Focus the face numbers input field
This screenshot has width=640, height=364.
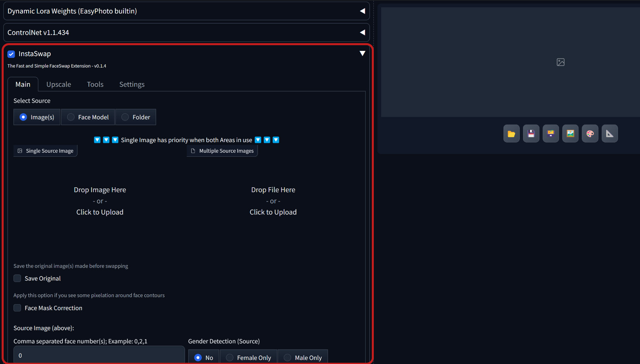[99, 355]
